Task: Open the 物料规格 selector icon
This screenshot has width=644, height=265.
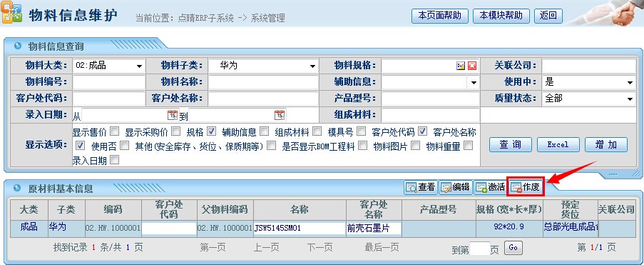Action: click(x=461, y=66)
